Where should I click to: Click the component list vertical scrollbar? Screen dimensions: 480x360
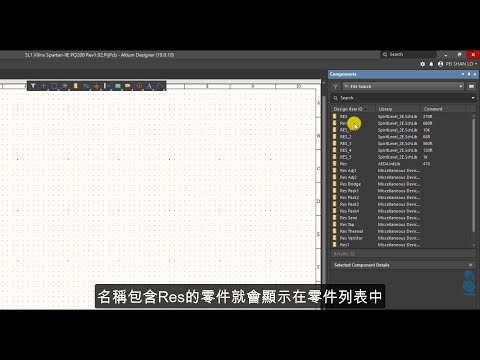point(474,175)
